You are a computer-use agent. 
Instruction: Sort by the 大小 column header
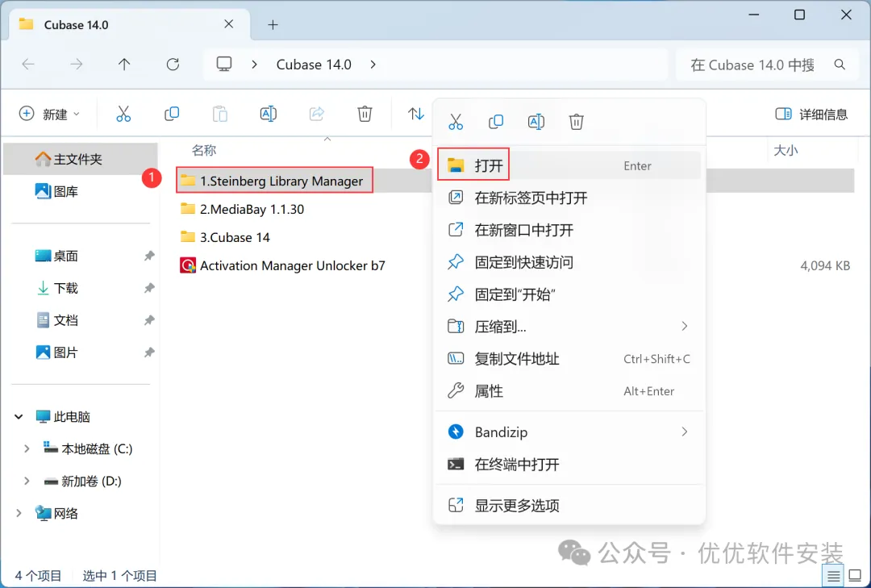coord(786,150)
